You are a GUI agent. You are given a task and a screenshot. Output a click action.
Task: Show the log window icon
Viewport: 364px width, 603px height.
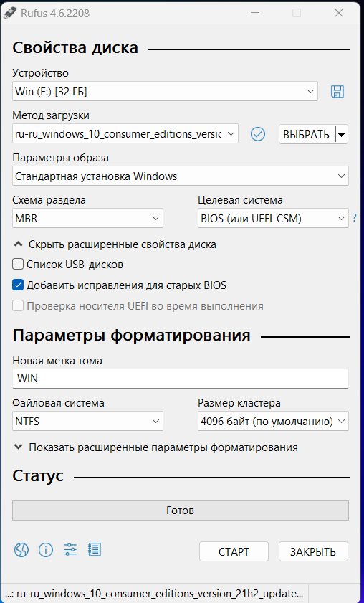click(x=94, y=549)
